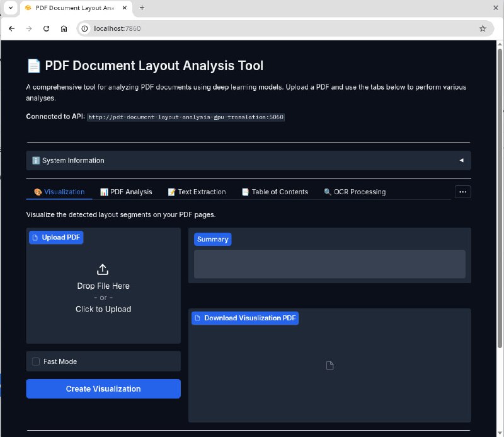Expand the System Information section

click(x=248, y=160)
